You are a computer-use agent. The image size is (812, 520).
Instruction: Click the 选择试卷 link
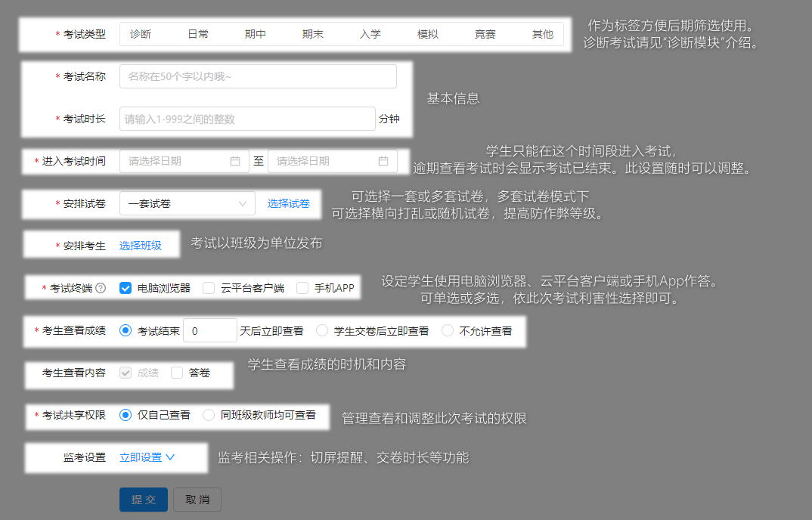click(x=289, y=203)
